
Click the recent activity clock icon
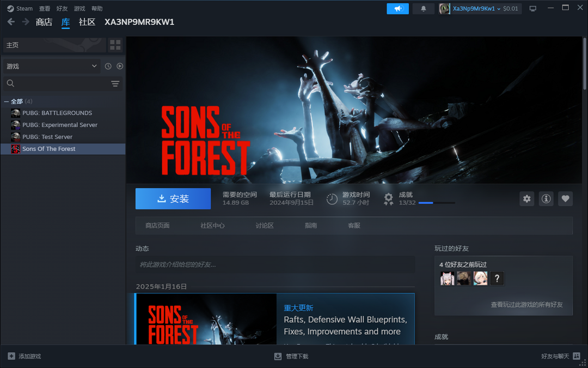click(108, 66)
